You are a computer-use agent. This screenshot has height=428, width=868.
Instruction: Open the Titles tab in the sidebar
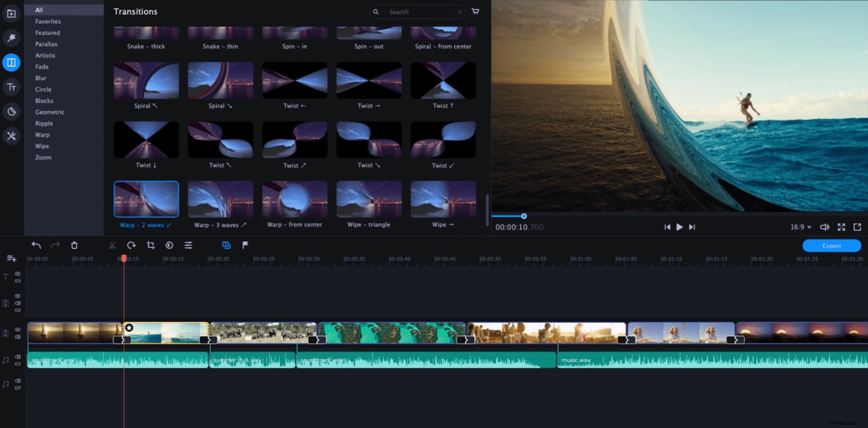tap(11, 87)
